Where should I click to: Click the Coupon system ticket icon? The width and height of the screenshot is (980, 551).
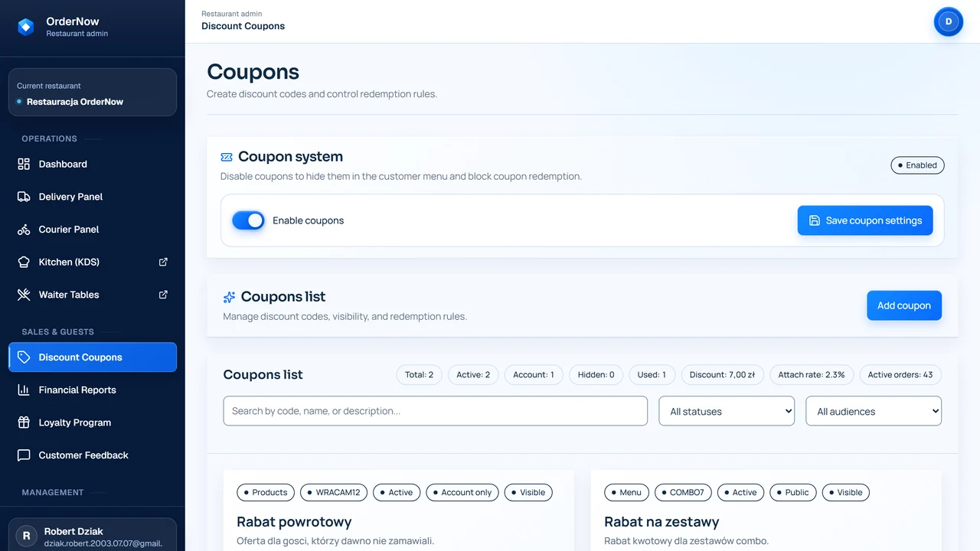(x=227, y=157)
